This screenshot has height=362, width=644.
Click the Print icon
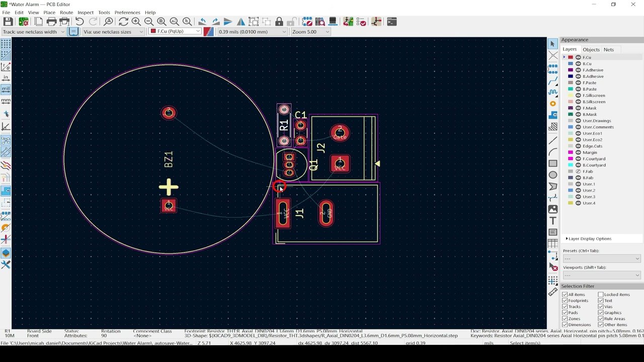pyautogui.click(x=51, y=22)
